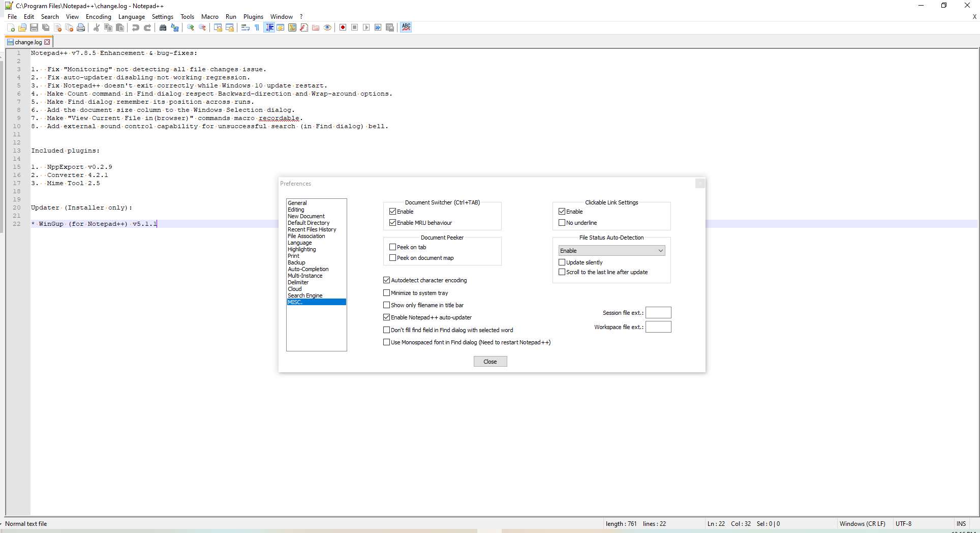Click UTF-8 encoding in status bar
Screen dimensions: 980x533
coord(903,524)
